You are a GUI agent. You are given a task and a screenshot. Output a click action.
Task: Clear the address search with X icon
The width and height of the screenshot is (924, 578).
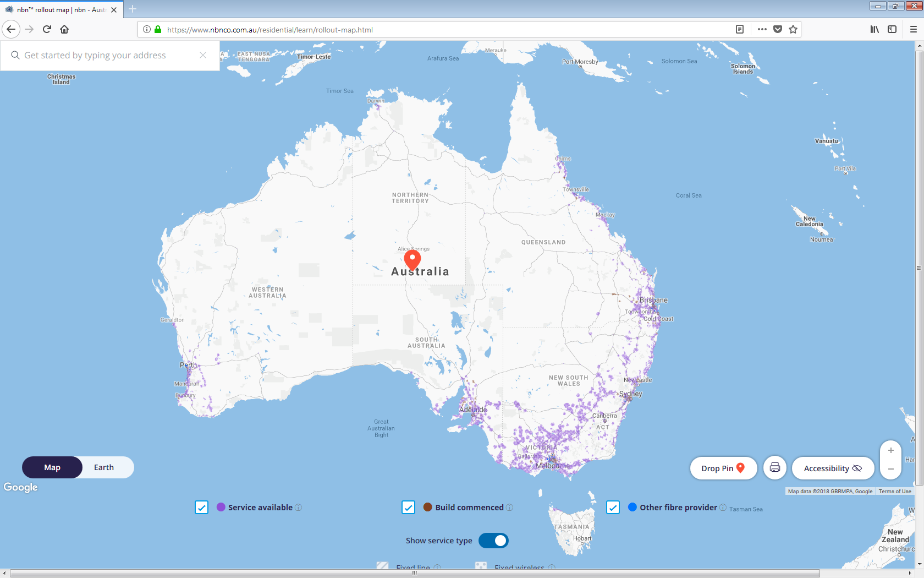pos(203,55)
